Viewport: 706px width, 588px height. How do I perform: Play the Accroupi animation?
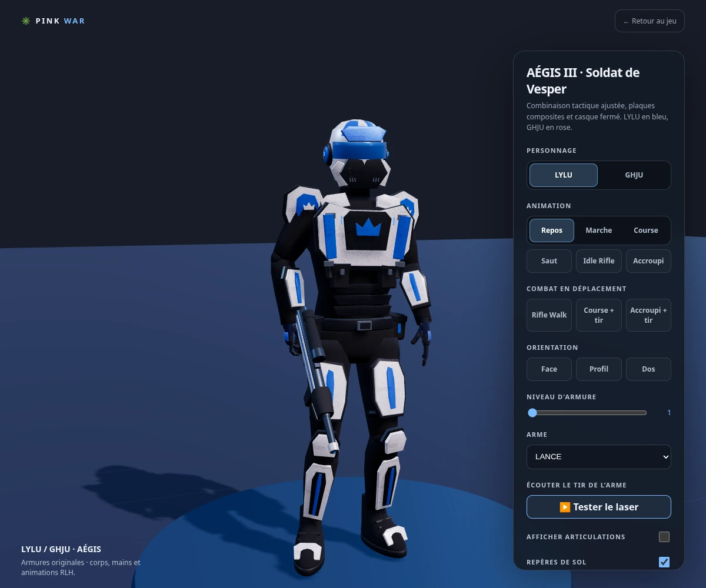(x=648, y=261)
